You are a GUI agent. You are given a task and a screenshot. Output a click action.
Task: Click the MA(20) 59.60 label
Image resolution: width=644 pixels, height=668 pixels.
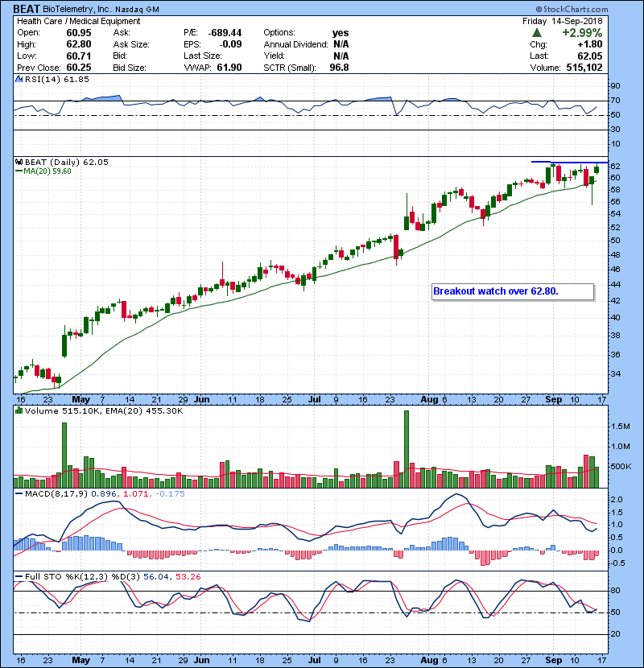47,171
